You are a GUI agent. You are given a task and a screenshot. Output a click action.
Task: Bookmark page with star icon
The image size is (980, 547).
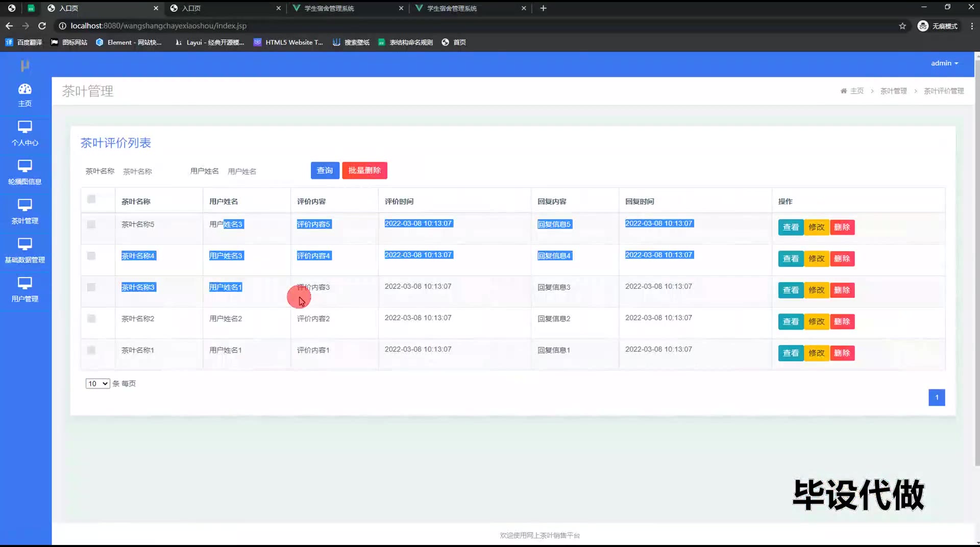coord(902,26)
